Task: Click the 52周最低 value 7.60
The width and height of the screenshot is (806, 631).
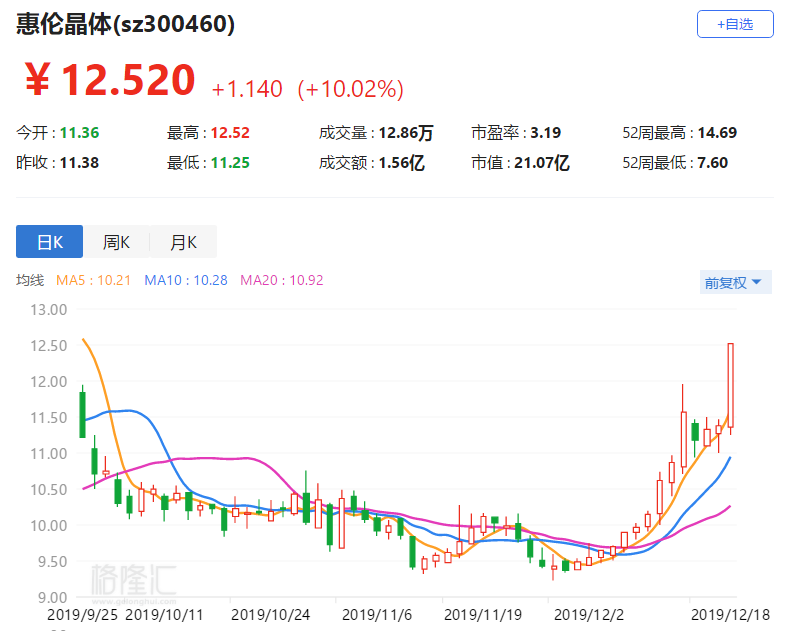Action: click(712, 163)
